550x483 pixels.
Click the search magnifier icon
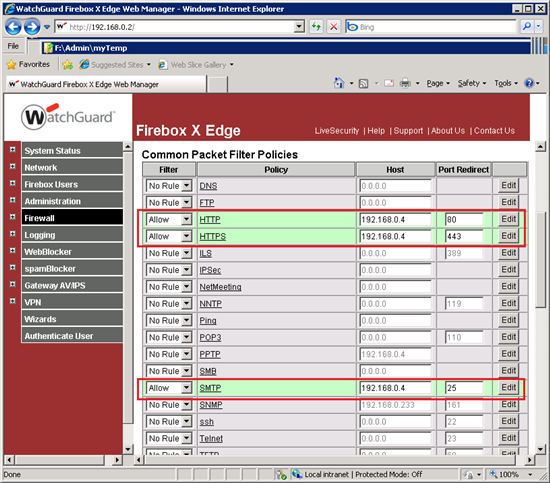coord(526,27)
